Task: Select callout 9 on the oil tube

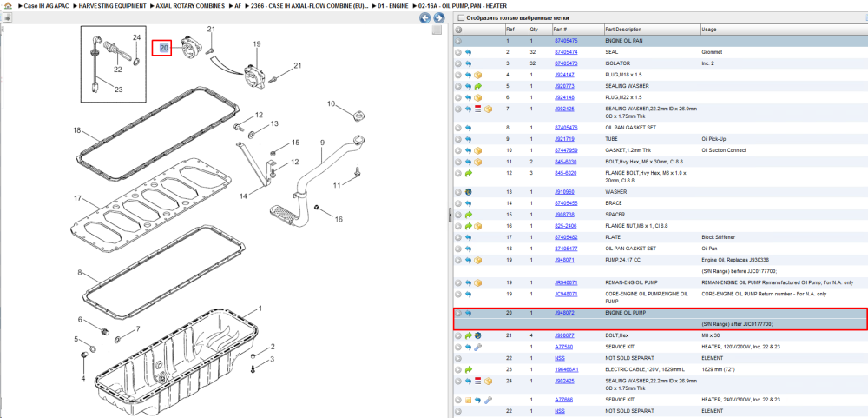Action: 322,143
